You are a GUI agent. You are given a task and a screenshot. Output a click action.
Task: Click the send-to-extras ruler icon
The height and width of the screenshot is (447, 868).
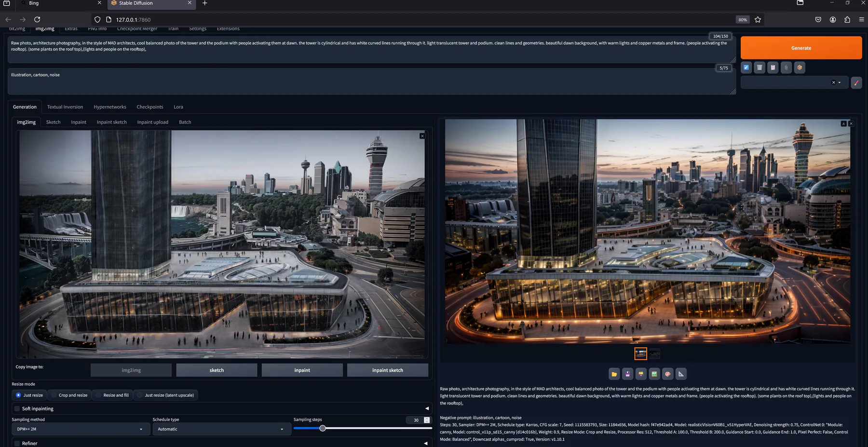[x=681, y=374]
